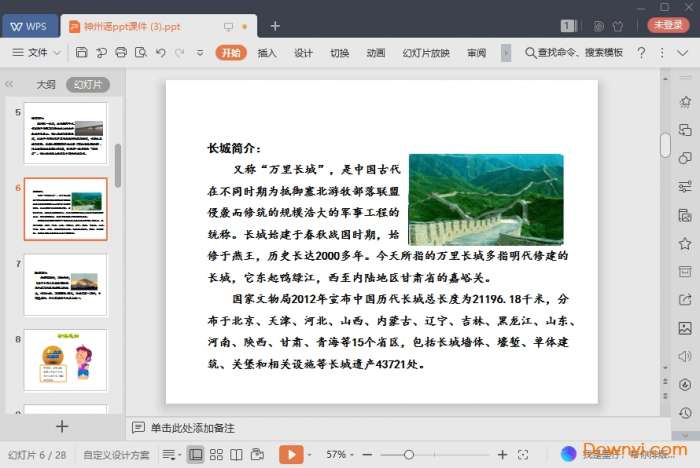700x468 pixels.
Task: Click the print icon in quick toolbar
Action: [x=120, y=52]
